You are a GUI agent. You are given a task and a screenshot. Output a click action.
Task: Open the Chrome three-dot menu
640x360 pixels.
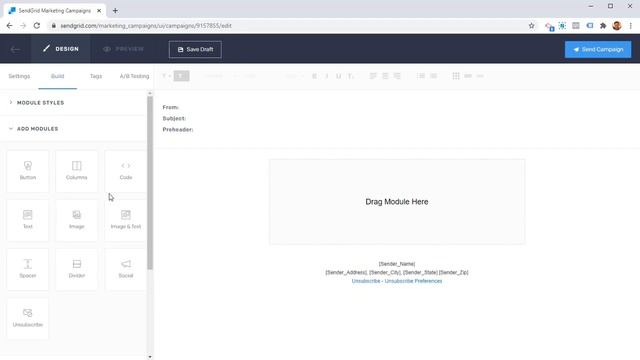(631, 26)
